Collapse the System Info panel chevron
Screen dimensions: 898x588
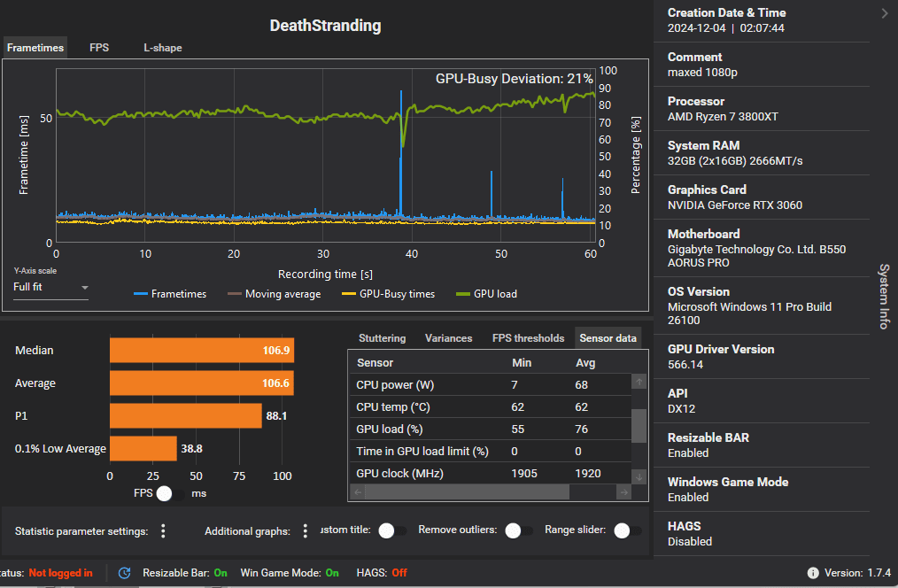(885, 14)
